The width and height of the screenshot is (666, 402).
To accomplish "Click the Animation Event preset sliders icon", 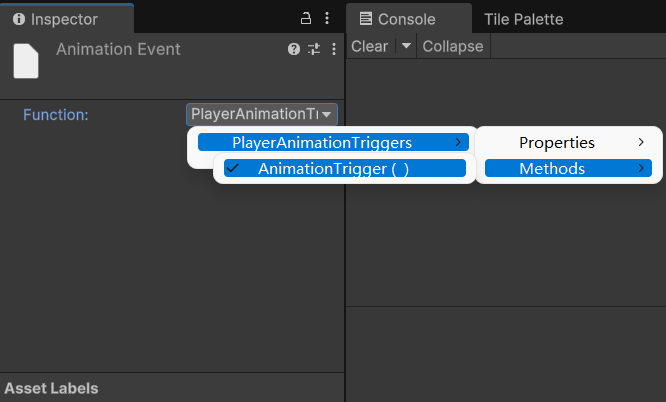I will 314,49.
